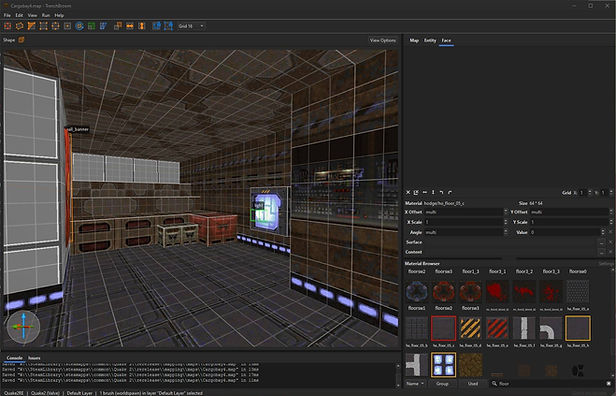The height and width of the screenshot is (396, 616).
Task: Select the Brush tool in toolbar
Action: pos(7,26)
